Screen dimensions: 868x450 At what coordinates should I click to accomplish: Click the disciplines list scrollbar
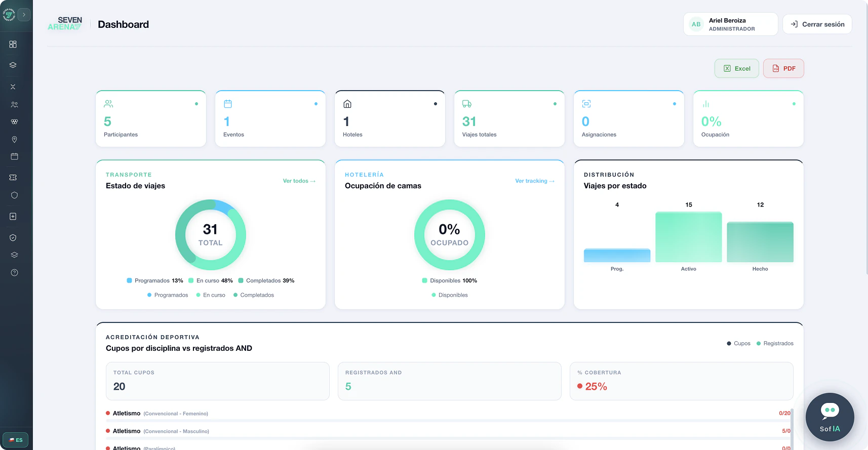pos(792,429)
